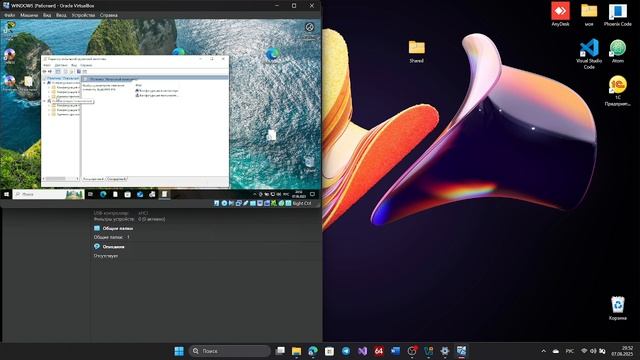Image resolution: width=640 pixels, height=360 pixels.
Task: Open Edge shortcut on guest desktop
Action: tap(272, 54)
